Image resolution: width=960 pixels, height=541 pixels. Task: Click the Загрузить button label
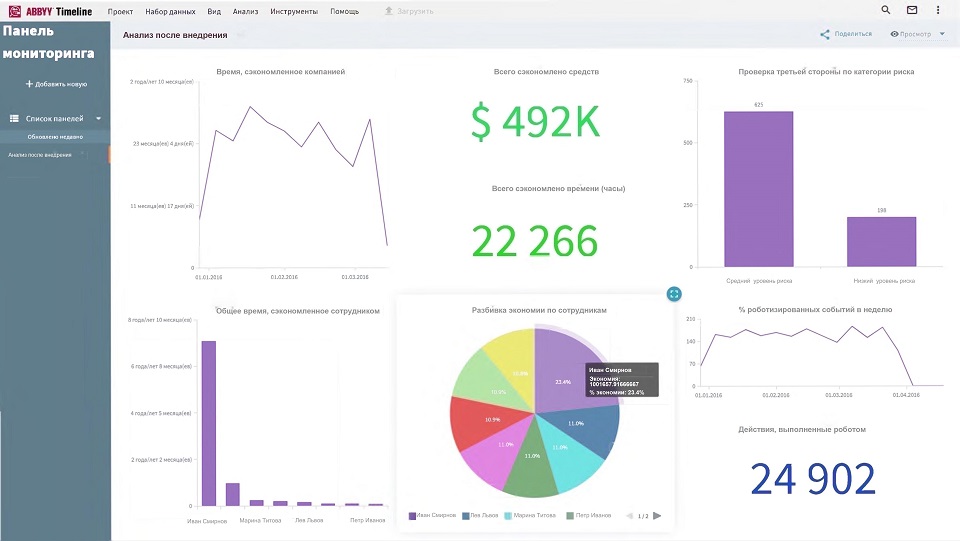[x=415, y=12]
